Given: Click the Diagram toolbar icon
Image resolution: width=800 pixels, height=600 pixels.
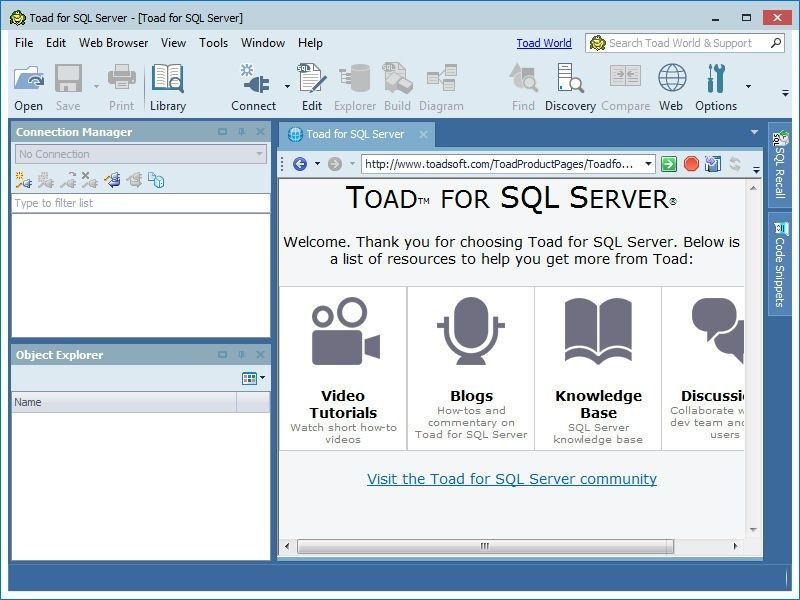Looking at the screenshot, I should pyautogui.click(x=442, y=78).
